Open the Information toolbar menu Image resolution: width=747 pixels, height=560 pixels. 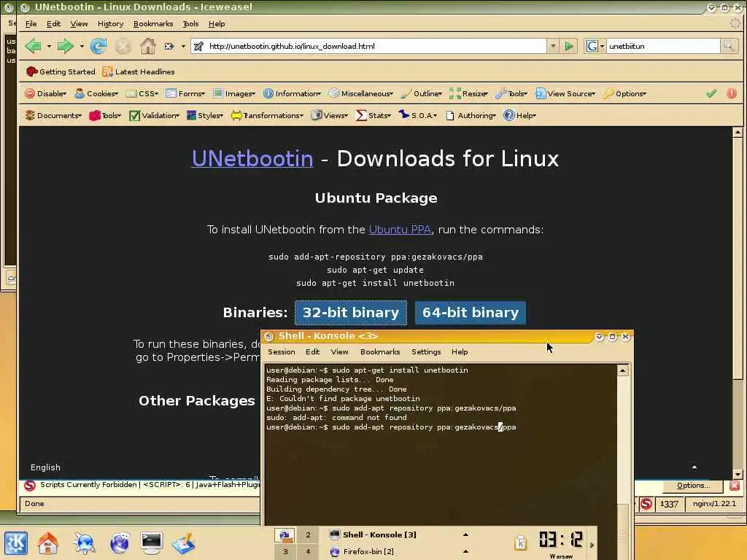292,93
